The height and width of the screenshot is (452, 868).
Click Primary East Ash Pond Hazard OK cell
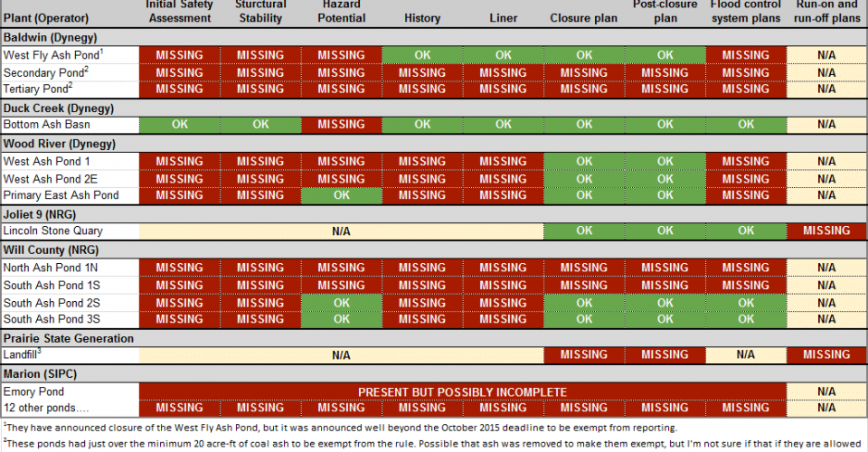[342, 194]
